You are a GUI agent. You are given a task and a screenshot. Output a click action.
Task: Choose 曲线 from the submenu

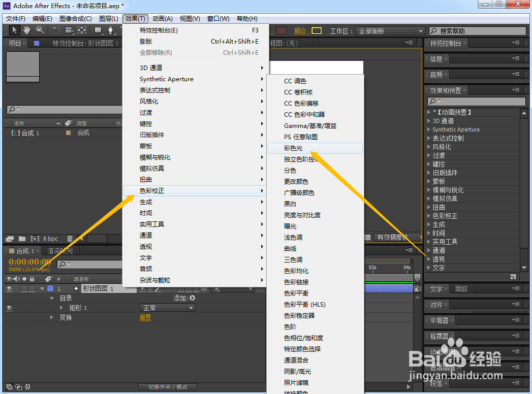(x=315, y=249)
